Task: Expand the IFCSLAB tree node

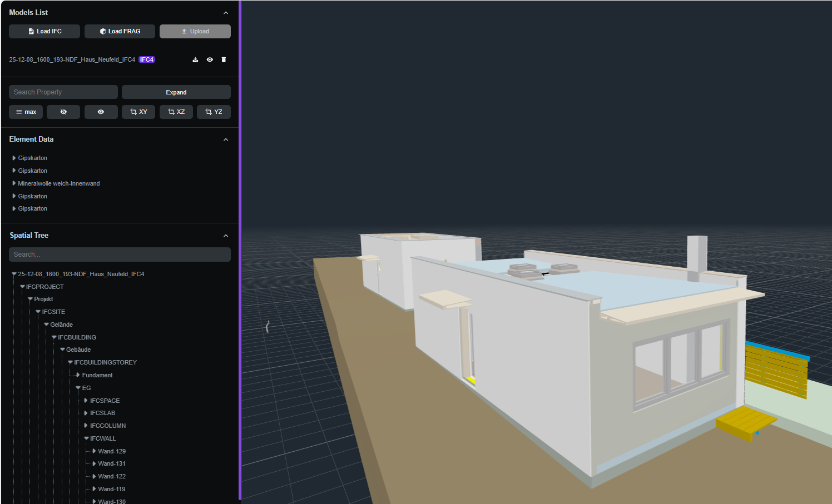Action: click(86, 413)
